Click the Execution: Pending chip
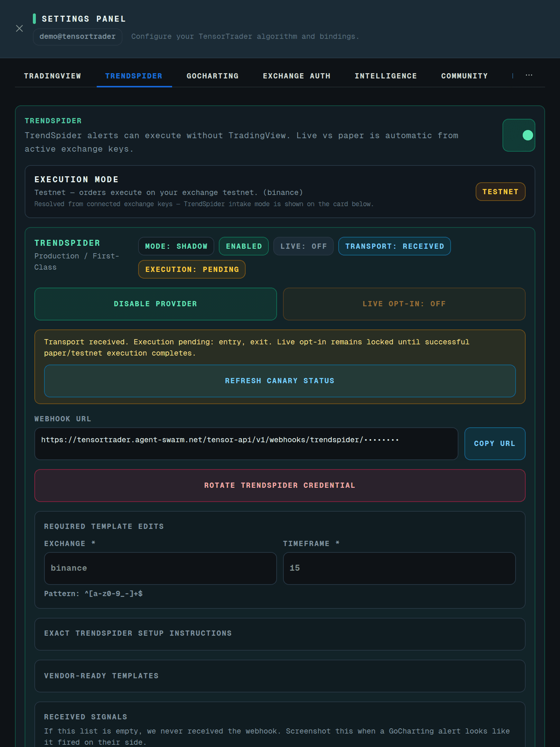The image size is (560, 747). [x=192, y=269]
